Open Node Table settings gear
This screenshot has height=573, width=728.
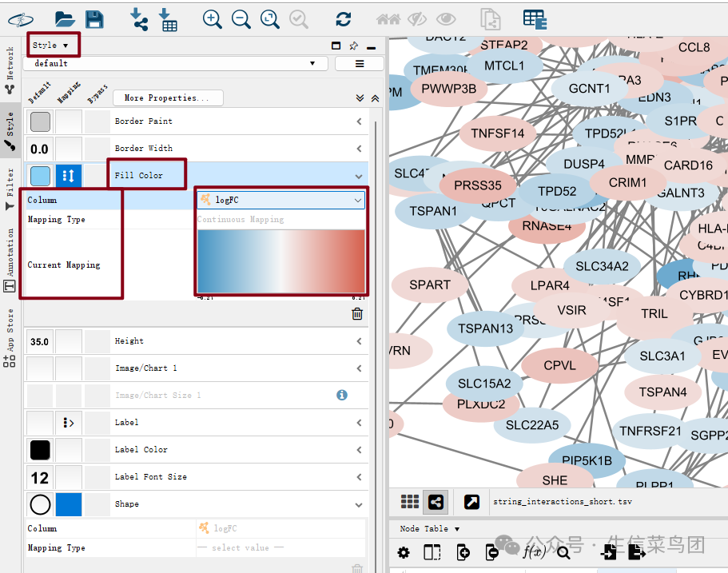coord(404,552)
